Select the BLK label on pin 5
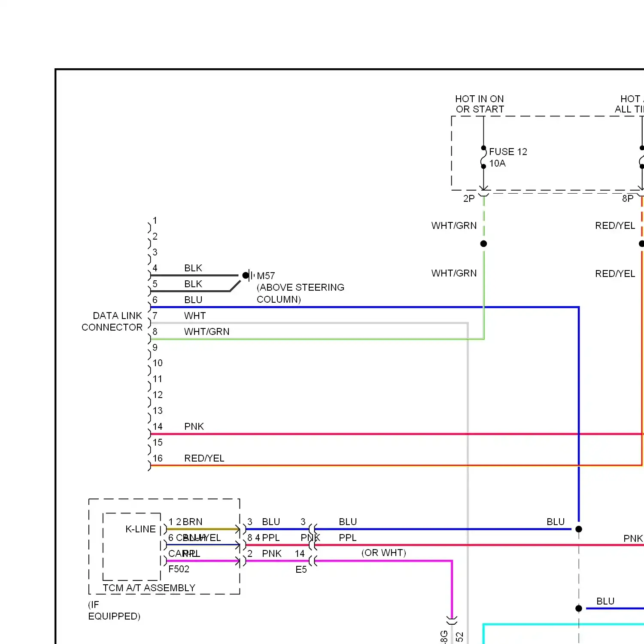644x644 pixels. pyautogui.click(x=193, y=284)
